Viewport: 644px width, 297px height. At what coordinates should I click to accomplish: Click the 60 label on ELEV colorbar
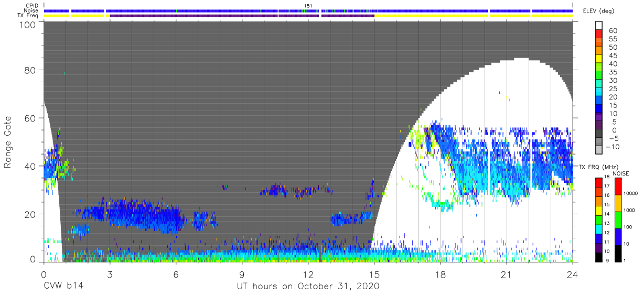click(614, 30)
